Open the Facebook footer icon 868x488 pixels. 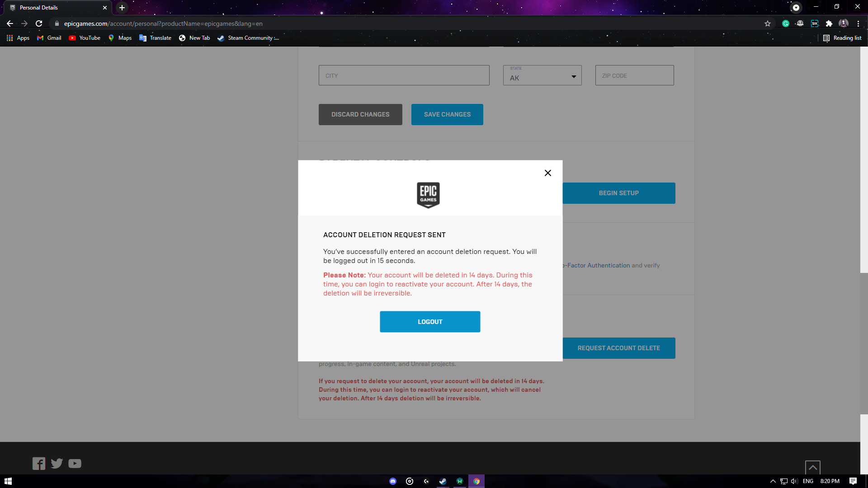point(39,463)
